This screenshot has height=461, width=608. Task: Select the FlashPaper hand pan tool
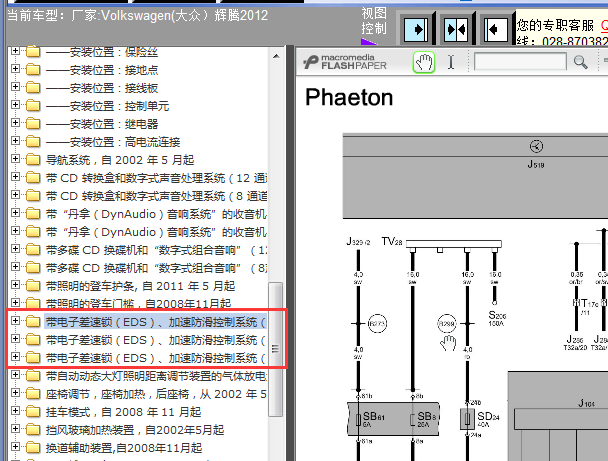click(x=424, y=62)
